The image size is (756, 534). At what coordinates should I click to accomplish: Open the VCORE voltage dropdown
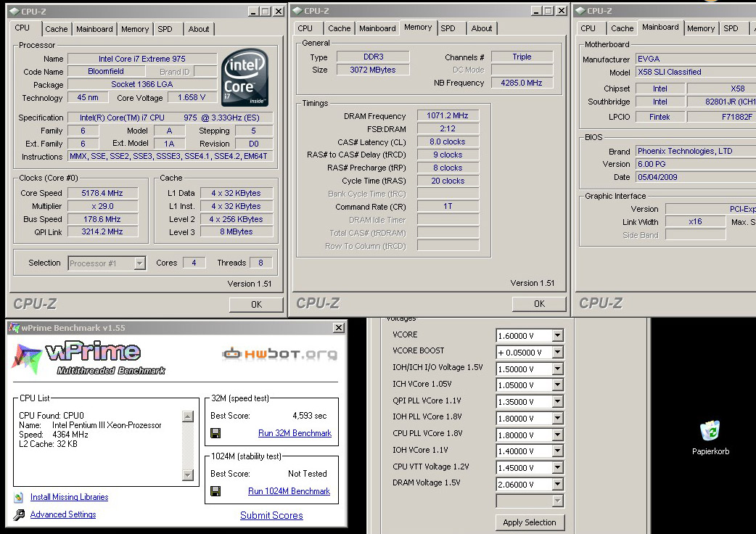[x=557, y=335]
